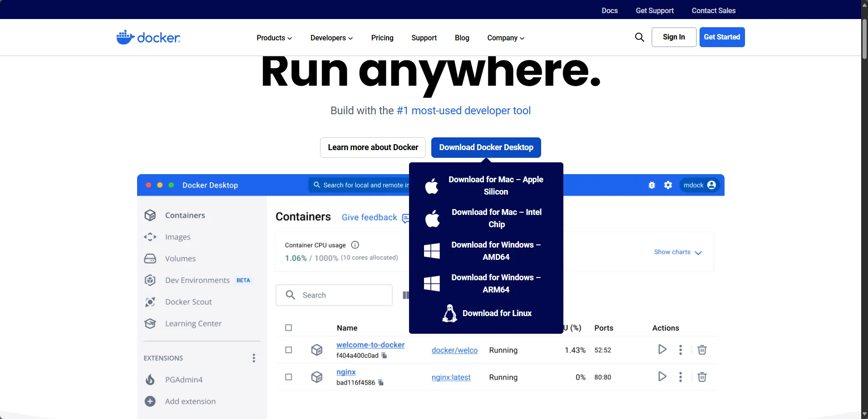
Task: Open the Docker Desktop settings gear
Action: [x=668, y=185]
